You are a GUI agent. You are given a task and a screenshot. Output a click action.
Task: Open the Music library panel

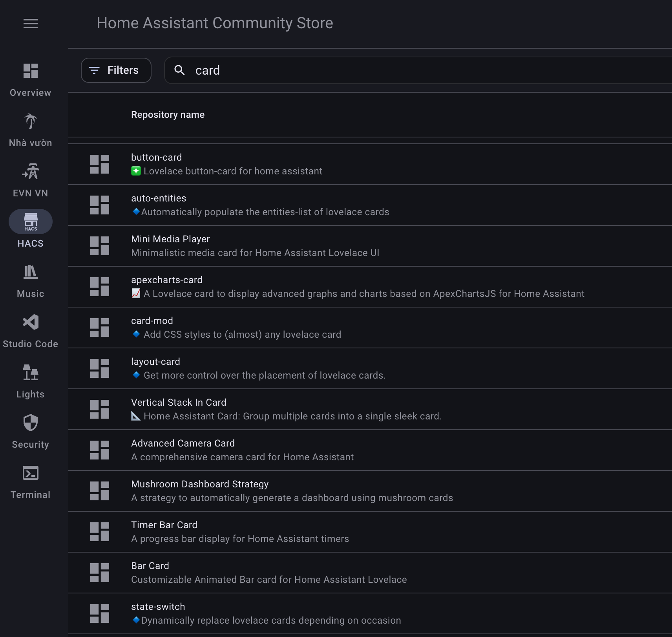pyautogui.click(x=30, y=272)
